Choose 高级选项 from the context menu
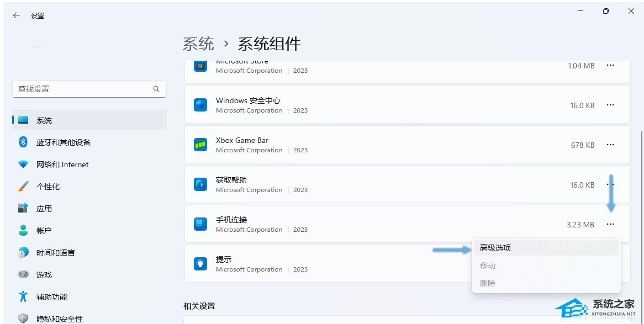 pyautogui.click(x=546, y=248)
